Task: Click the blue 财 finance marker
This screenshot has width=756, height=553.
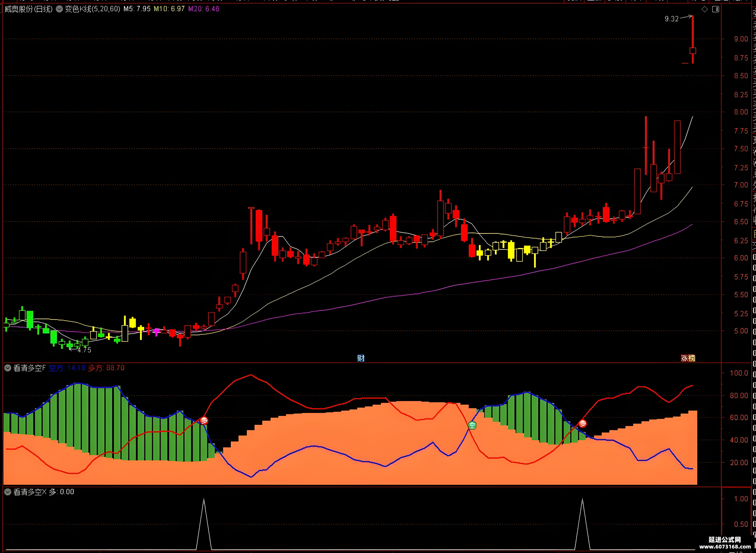Action: point(360,358)
